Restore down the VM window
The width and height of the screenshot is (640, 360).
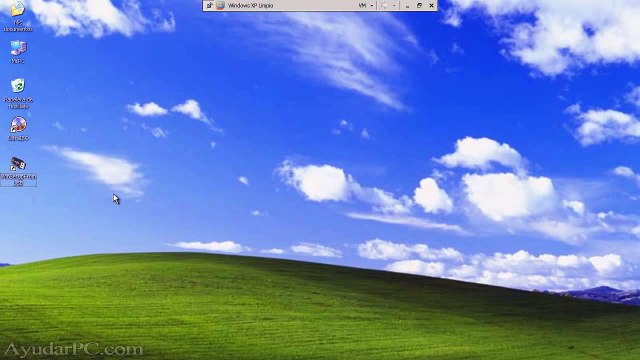[419, 5]
